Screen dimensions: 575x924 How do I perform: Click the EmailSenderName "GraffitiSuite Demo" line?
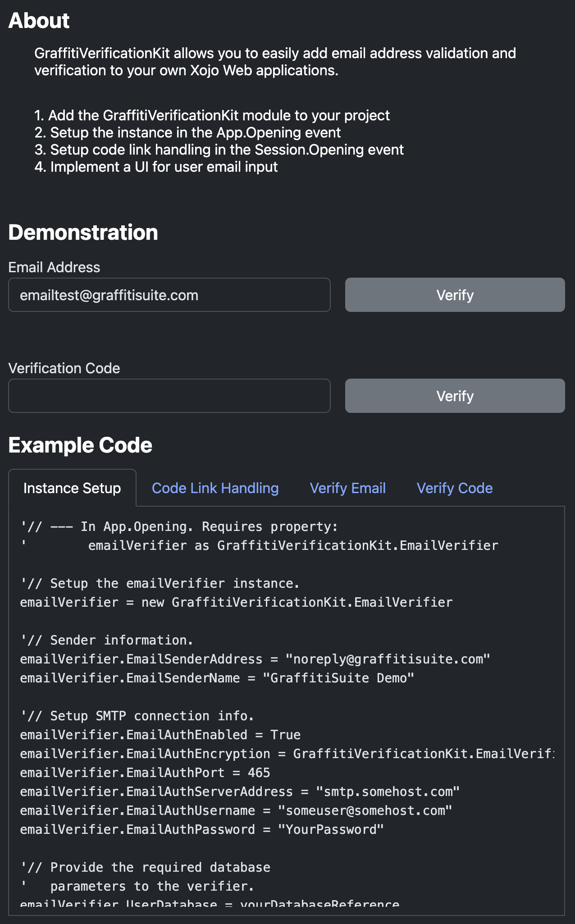coord(217,678)
